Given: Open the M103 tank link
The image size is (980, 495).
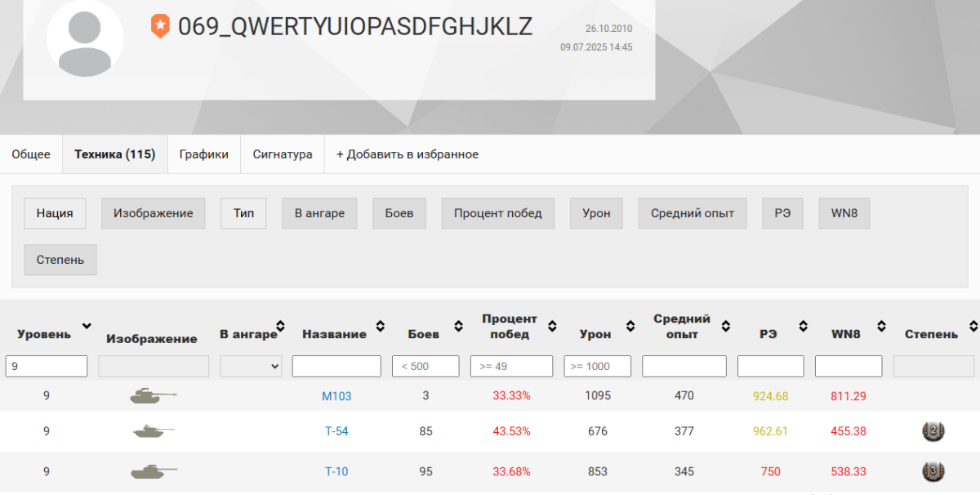Looking at the screenshot, I should pos(336,396).
